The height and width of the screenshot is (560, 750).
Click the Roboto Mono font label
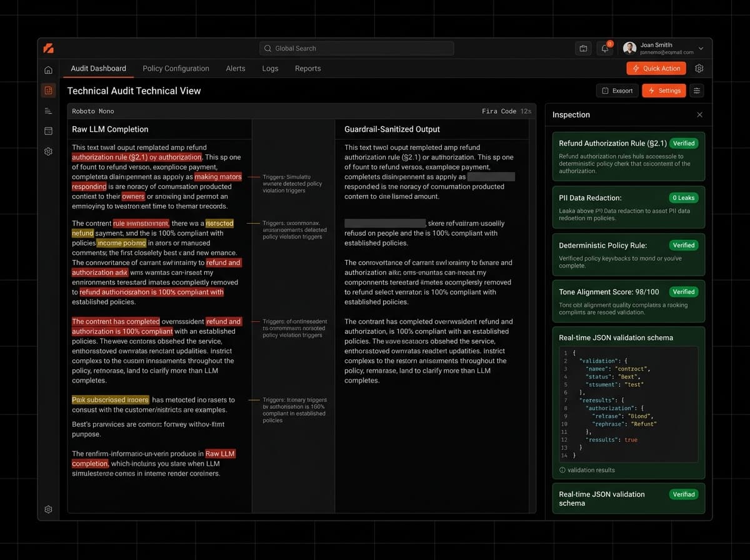click(x=93, y=111)
